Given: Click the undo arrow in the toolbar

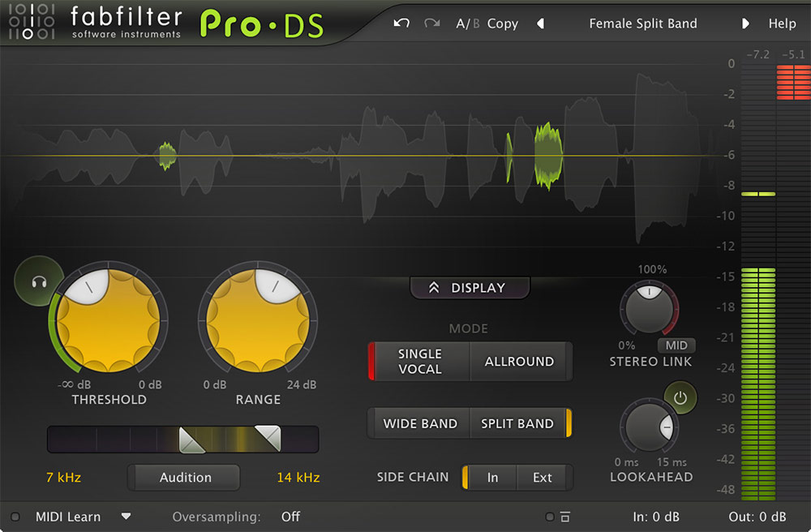Looking at the screenshot, I should click(401, 24).
